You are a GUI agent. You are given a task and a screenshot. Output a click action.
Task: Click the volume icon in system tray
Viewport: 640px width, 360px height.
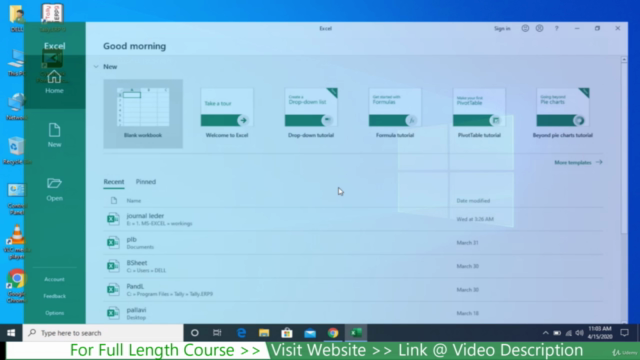coord(579,333)
